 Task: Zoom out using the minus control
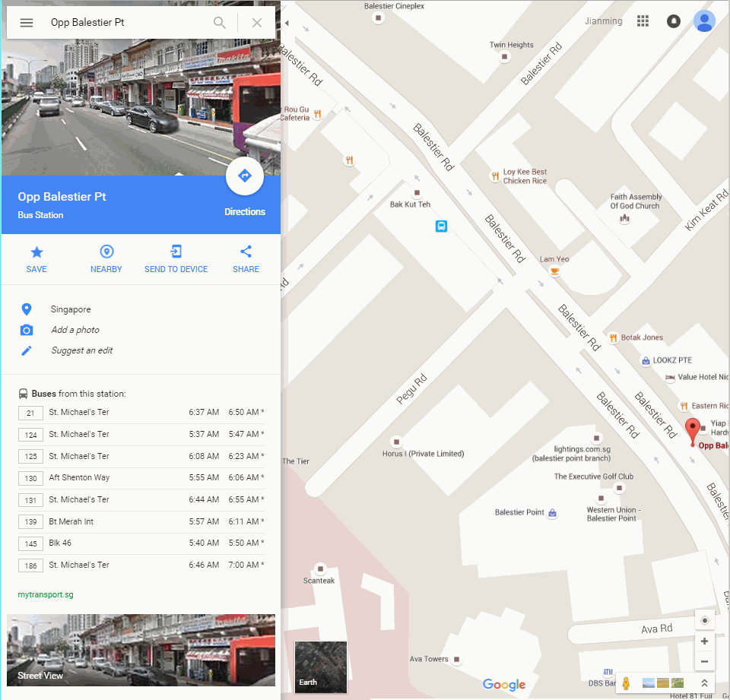[704, 662]
